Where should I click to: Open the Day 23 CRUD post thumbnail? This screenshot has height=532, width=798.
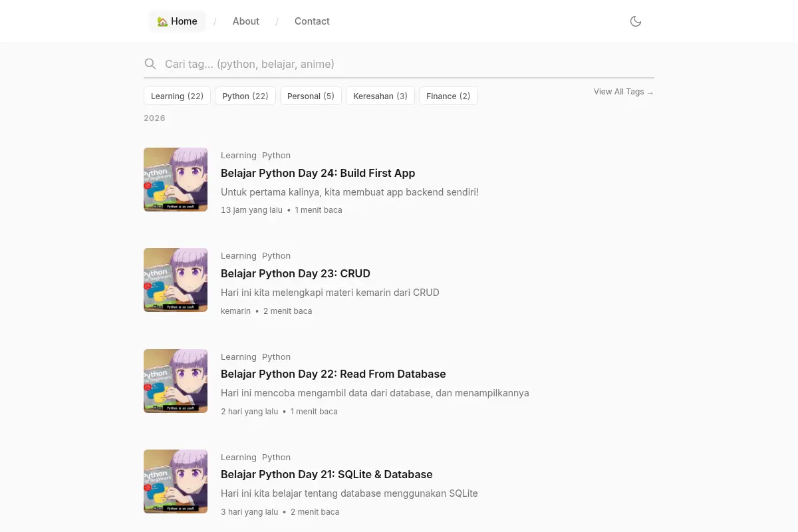click(x=176, y=280)
